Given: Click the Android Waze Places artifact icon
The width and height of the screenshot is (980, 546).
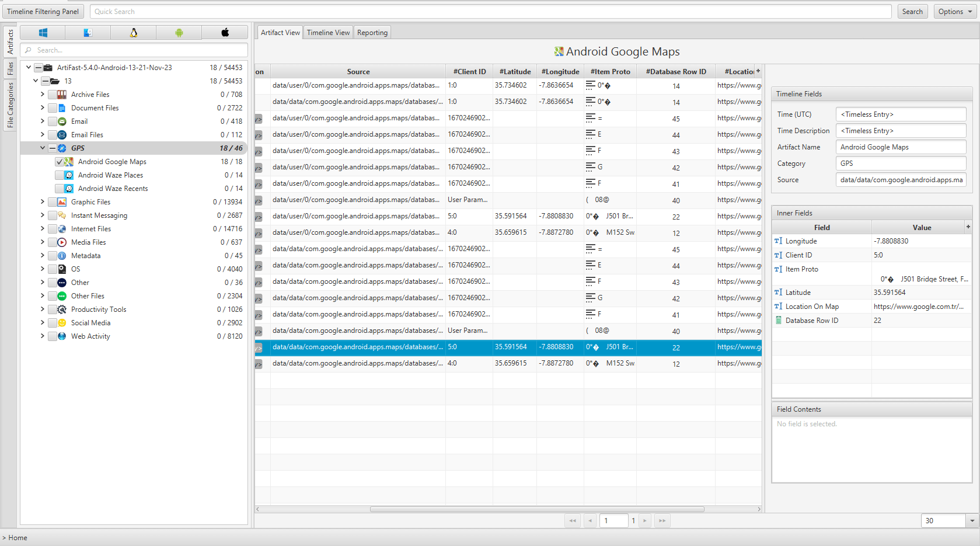Looking at the screenshot, I should point(69,175).
